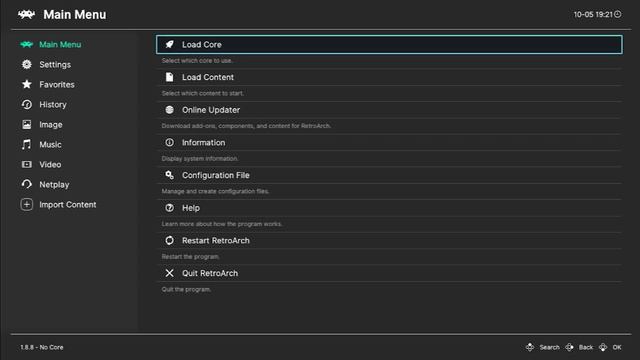Click the 'Main Menu' header title
The width and height of the screenshot is (640, 360).
coord(75,15)
